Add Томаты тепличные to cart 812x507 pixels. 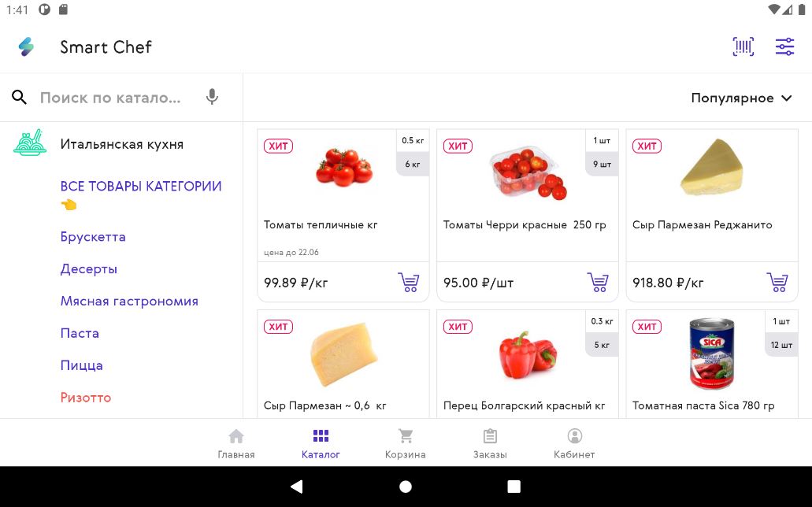pyautogui.click(x=409, y=282)
